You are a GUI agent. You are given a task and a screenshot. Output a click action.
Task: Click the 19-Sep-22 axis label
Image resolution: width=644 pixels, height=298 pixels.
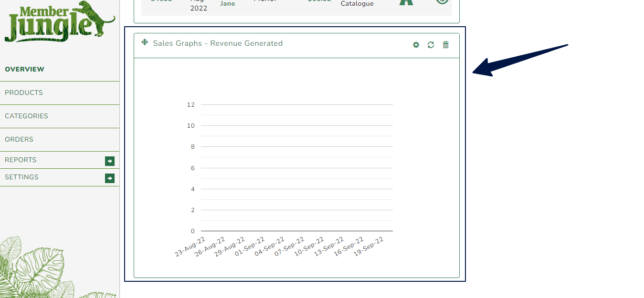(369, 247)
